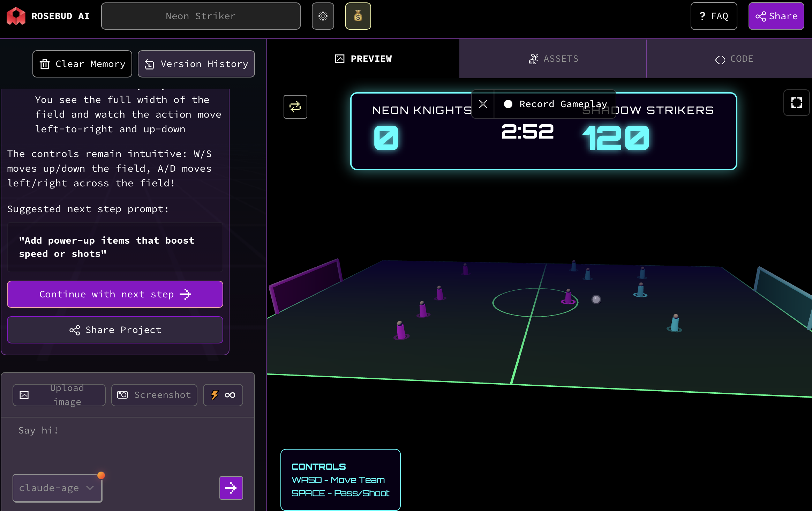Click the money bag credits icon

click(x=358, y=16)
